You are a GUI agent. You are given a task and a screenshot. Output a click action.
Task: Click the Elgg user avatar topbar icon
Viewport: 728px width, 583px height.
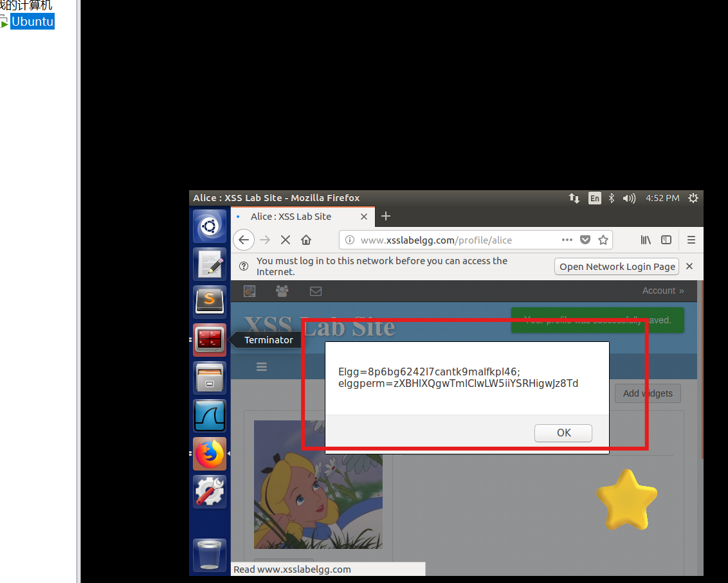point(250,291)
